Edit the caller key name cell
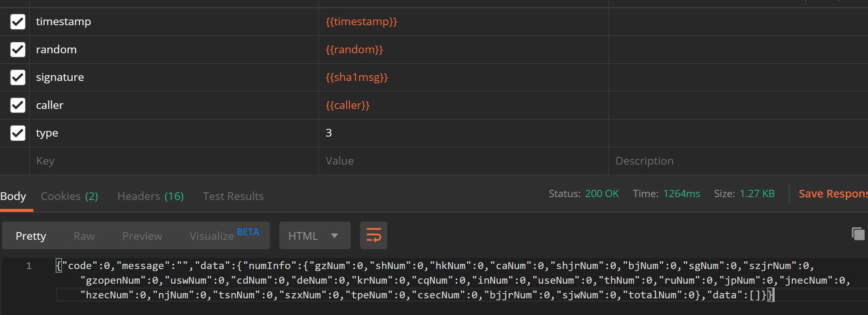 174,105
